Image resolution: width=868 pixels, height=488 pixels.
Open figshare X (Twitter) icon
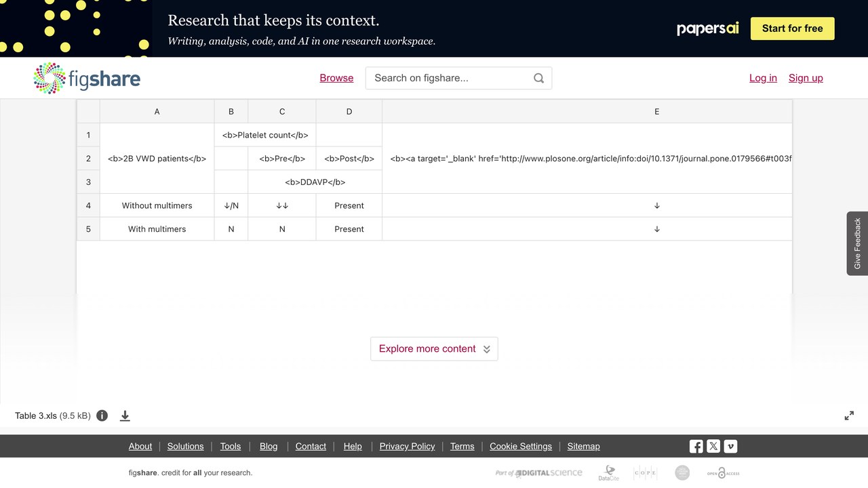[x=713, y=446]
